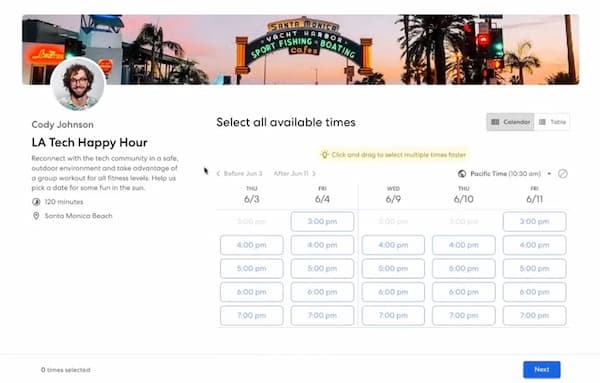Switch to Calendar view
Viewport: 600px width, 383px height.
tap(510, 122)
